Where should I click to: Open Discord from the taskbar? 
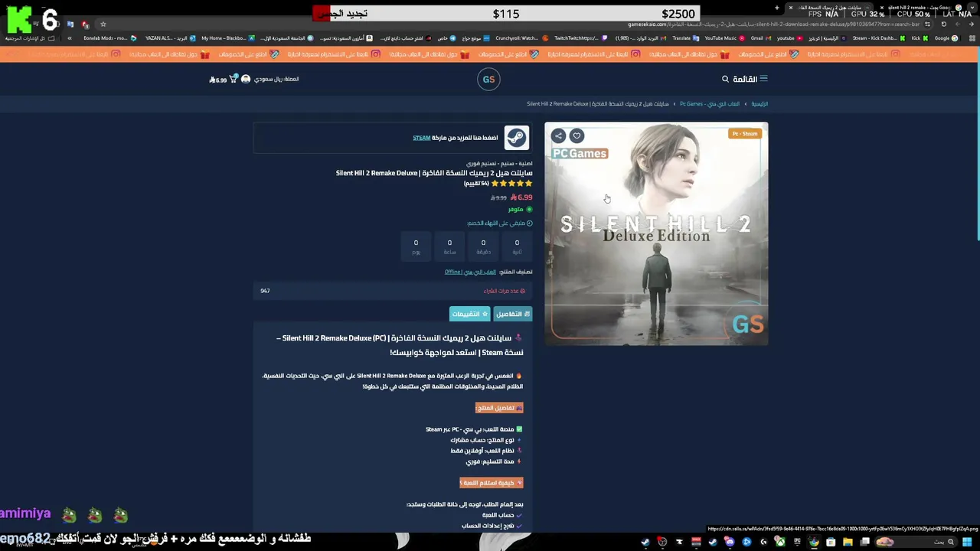pos(730,542)
